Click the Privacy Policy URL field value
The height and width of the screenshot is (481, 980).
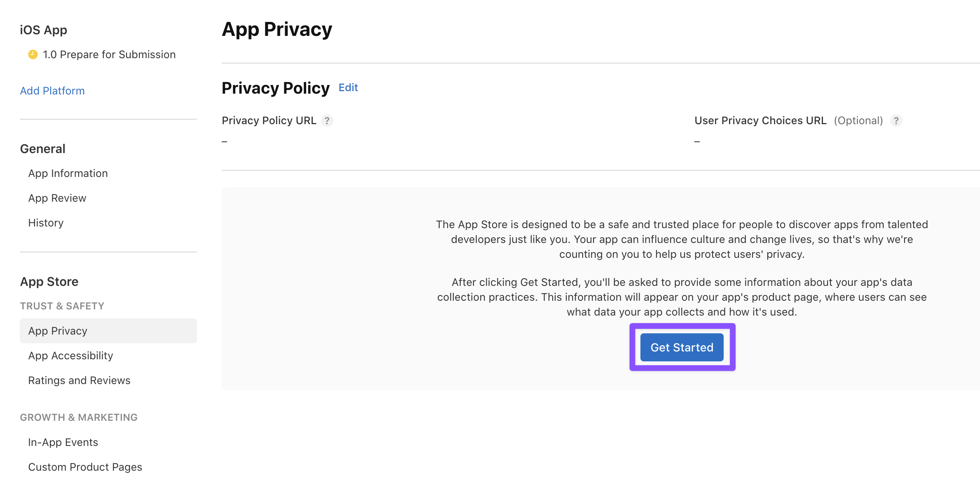(x=224, y=141)
